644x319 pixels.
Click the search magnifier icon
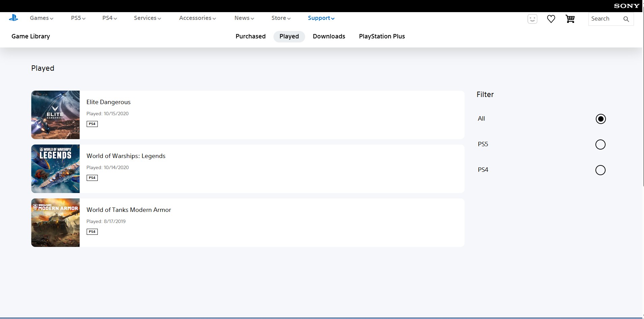coord(626,19)
